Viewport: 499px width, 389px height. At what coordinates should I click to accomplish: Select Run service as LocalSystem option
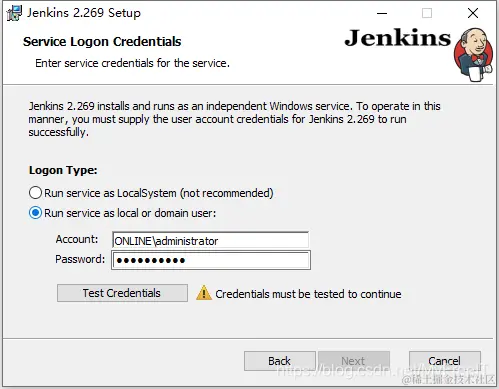(x=35, y=193)
